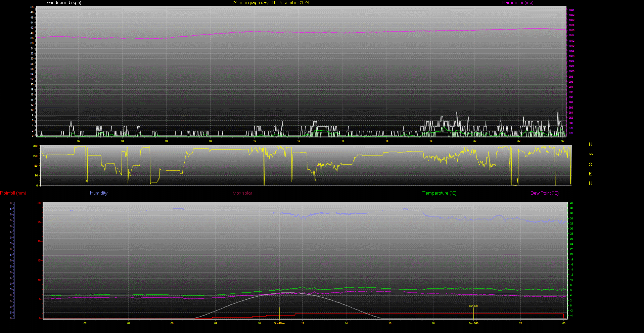Click the '1024' barometer axis value
Viewport: 644px width, 333px height.
[x=571, y=10]
